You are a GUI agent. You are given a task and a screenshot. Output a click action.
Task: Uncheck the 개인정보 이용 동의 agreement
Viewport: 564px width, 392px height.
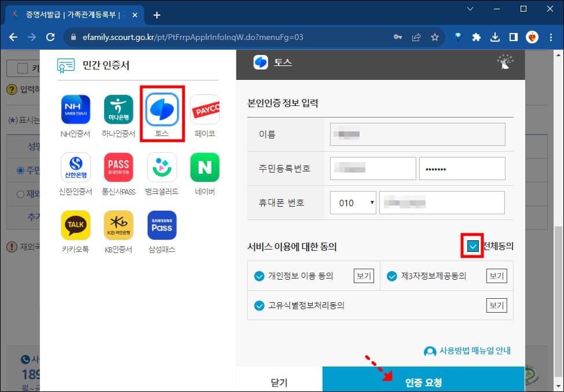[260, 276]
